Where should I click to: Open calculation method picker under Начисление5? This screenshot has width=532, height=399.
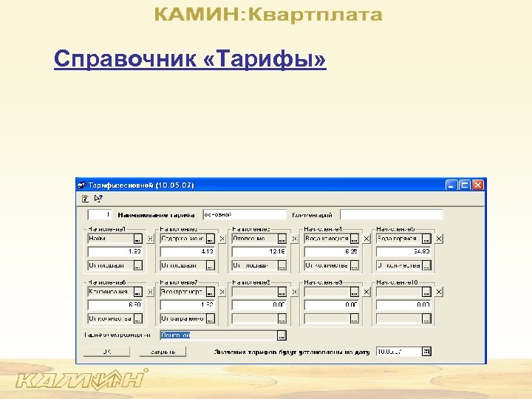click(426, 266)
